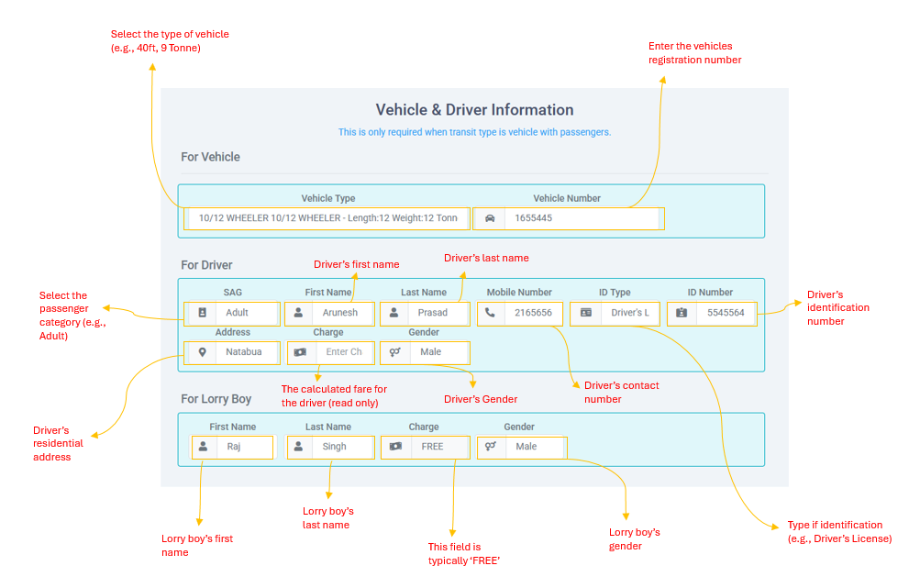Open the driver's Gender dropdown showing Male
Image resolution: width=920 pixels, height=588 pixels.
pyautogui.click(x=437, y=352)
